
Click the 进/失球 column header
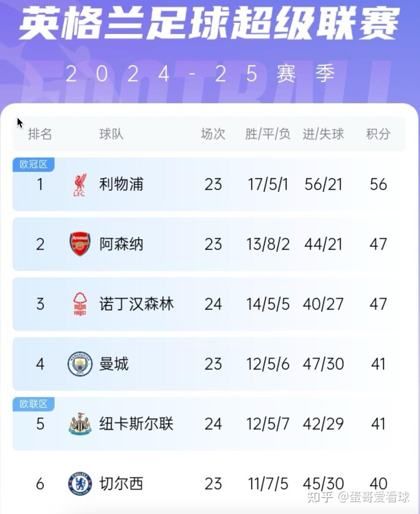[323, 134]
